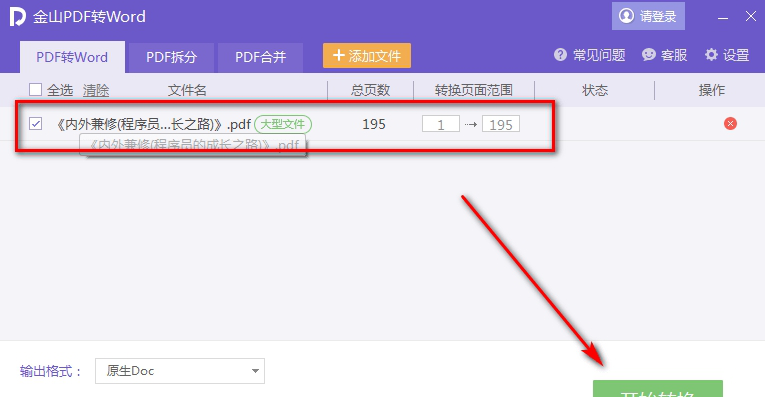Click the 状态 column header
Image resolution: width=765 pixels, height=412 pixels.
click(595, 90)
